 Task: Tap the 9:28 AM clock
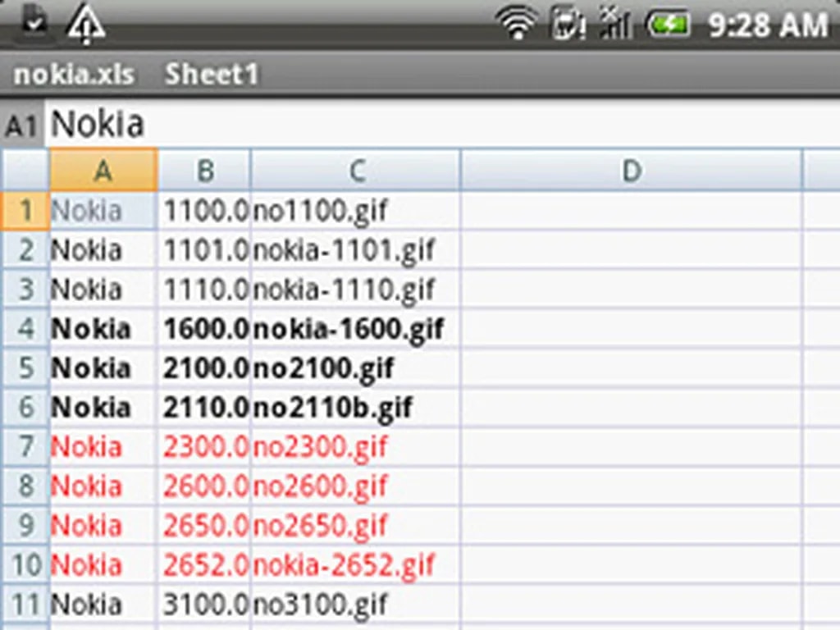coord(768,25)
